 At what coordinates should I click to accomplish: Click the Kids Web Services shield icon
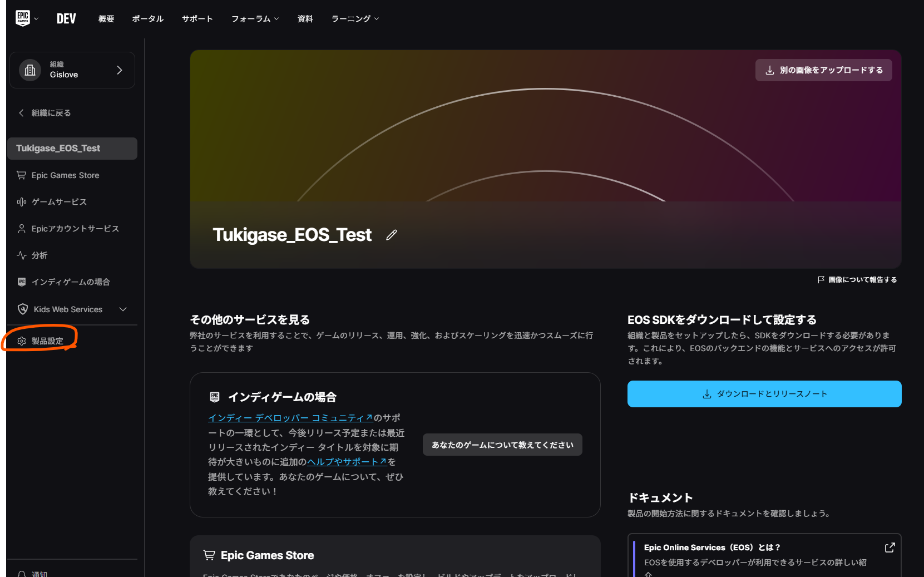(23, 309)
